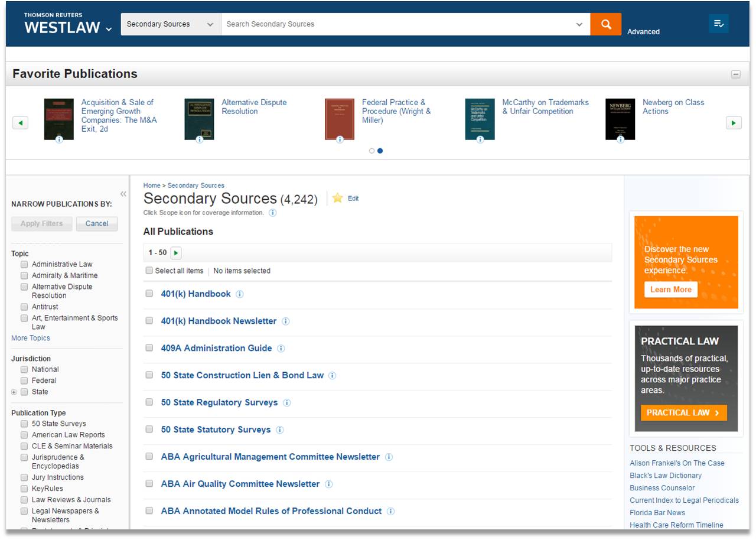This screenshot has height=540, width=756.
Task: Collapse the narrow publications sidebar
Action: point(123,194)
